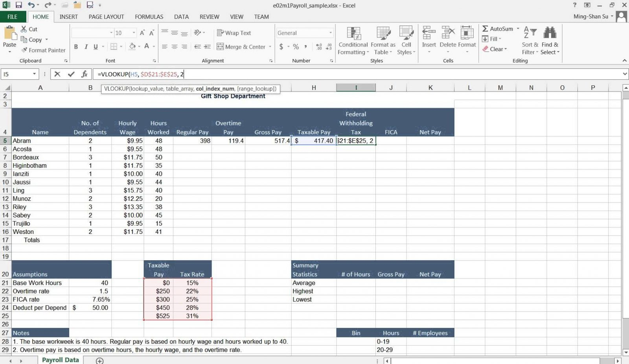Open the font size dropdown
This screenshot has height=364, width=629.
[x=133, y=33]
